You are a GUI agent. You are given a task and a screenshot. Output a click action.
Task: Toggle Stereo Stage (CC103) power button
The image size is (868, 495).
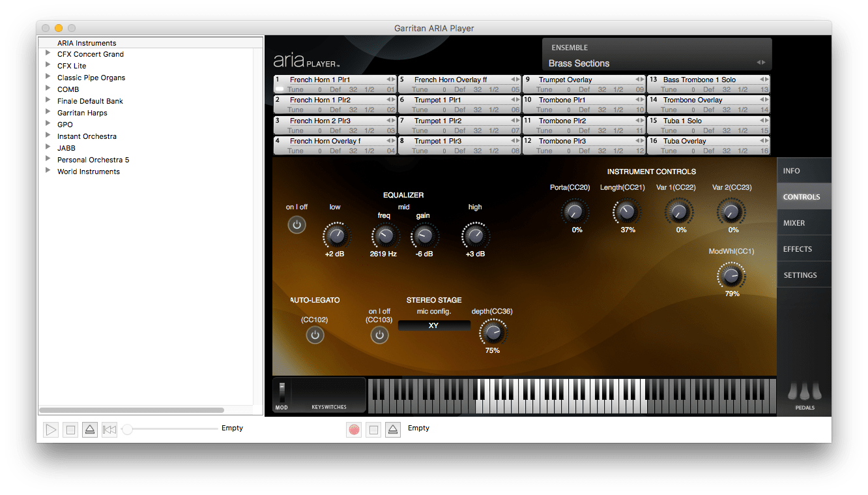coord(379,335)
